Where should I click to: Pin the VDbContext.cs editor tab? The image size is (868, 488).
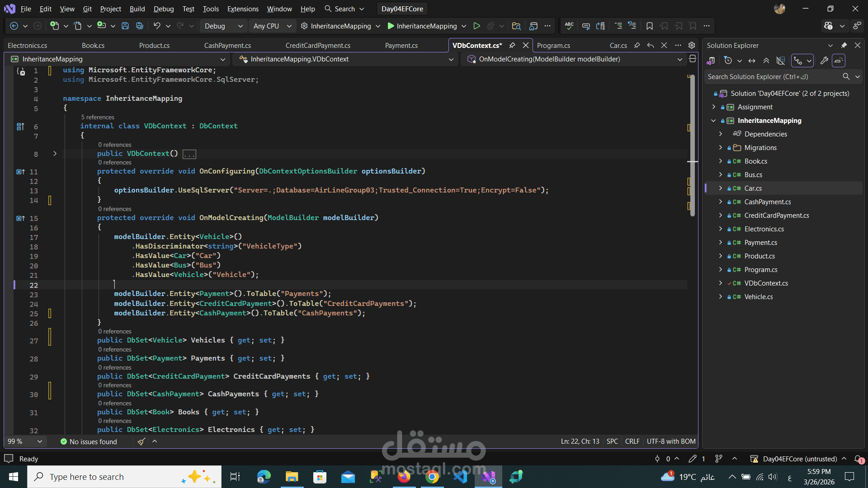pos(513,45)
